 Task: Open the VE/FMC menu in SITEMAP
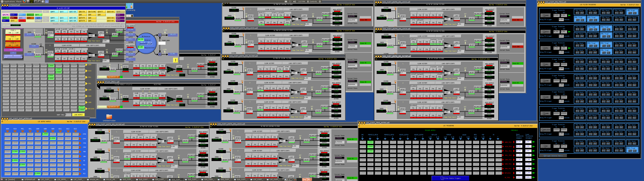[x=6, y=15]
